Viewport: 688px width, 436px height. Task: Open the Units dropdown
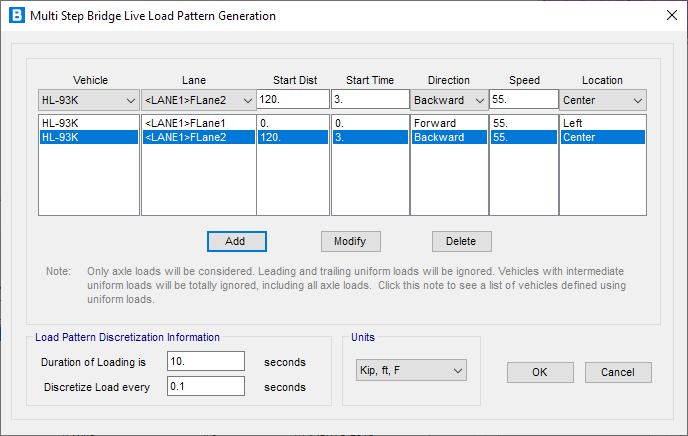coord(411,371)
